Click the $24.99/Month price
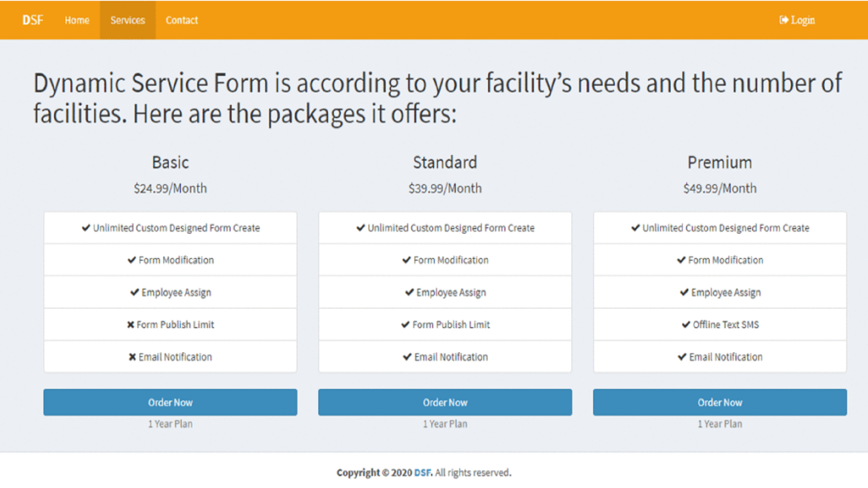Viewport: 868px width, 488px height. click(170, 188)
